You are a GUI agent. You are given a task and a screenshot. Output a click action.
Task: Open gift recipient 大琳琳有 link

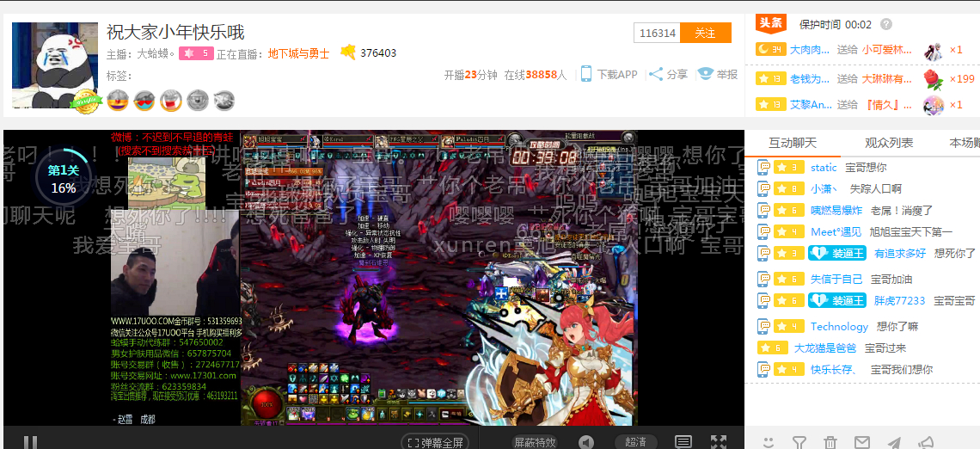[x=887, y=79]
